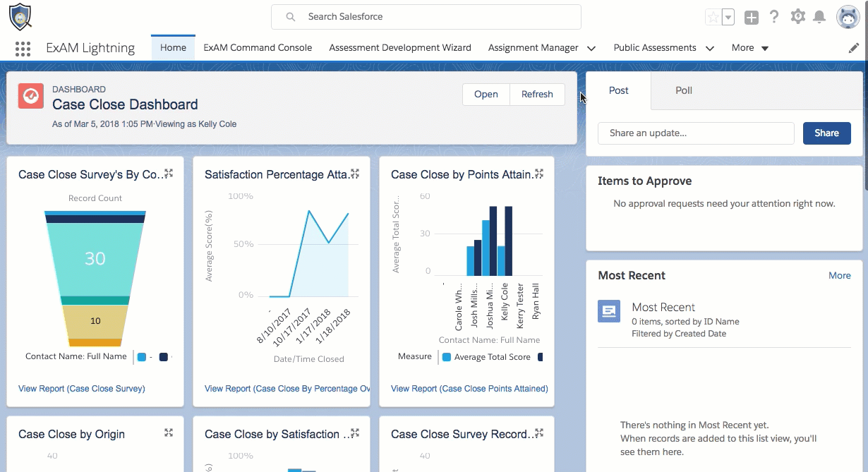
Task: Open Global Actions plus icon
Action: [x=752, y=18]
